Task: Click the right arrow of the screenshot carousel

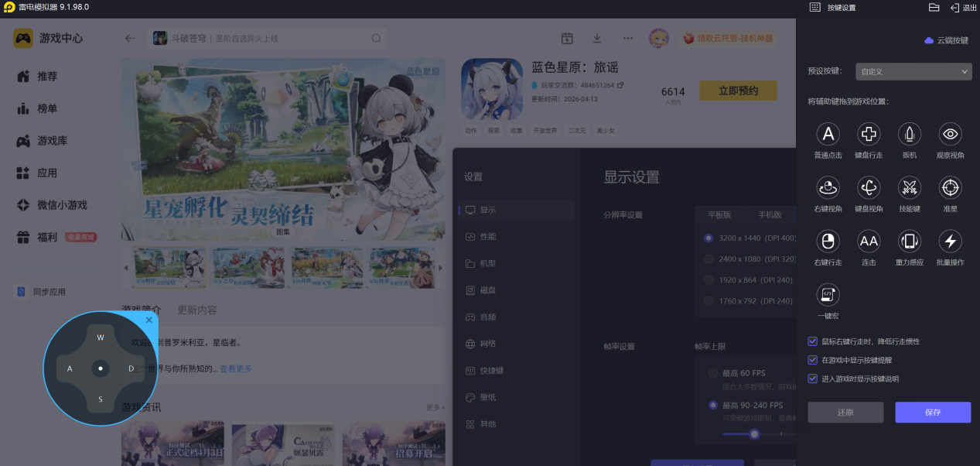Action: point(441,267)
